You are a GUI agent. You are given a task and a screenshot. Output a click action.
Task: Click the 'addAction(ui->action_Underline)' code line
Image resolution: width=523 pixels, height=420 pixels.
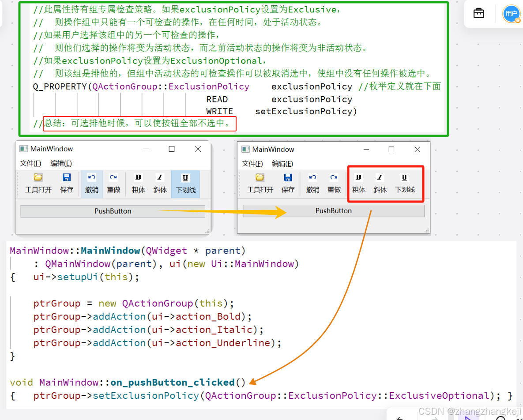[158, 343]
